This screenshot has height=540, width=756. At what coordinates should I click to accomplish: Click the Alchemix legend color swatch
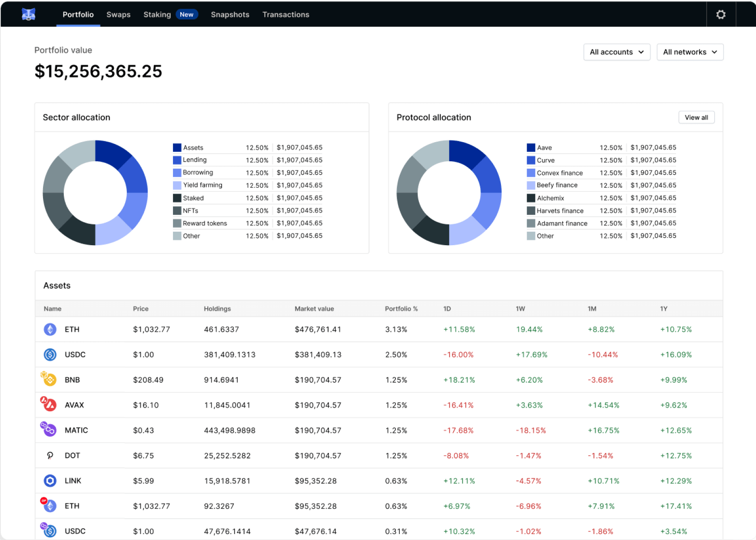click(x=531, y=198)
